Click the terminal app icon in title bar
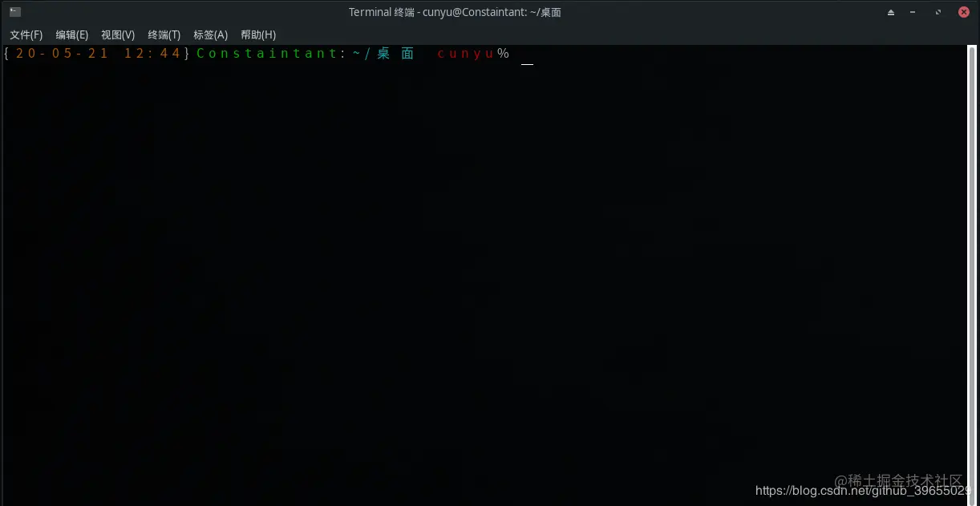Image resolution: width=980 pixels, height=506 pixels. click(x=15, y=12)
